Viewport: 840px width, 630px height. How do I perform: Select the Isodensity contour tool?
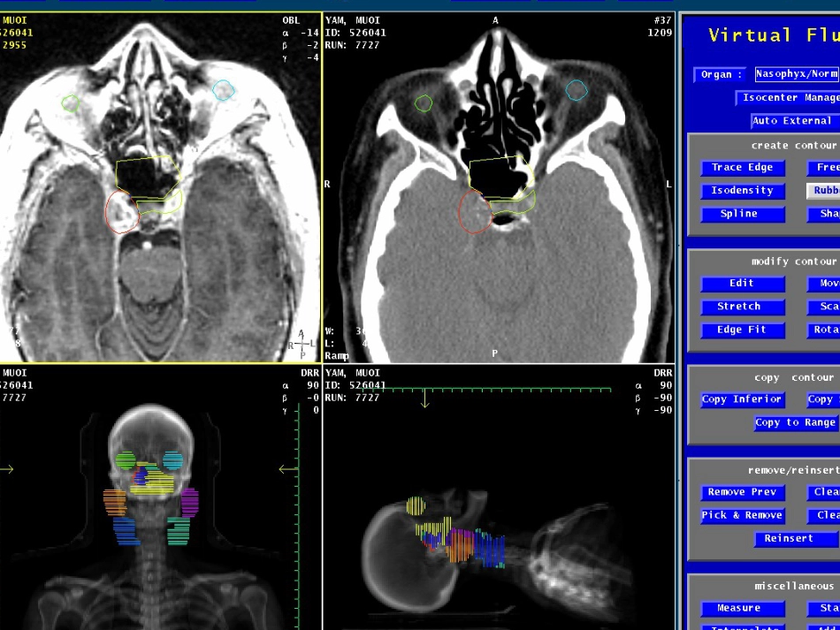[743, 191]
